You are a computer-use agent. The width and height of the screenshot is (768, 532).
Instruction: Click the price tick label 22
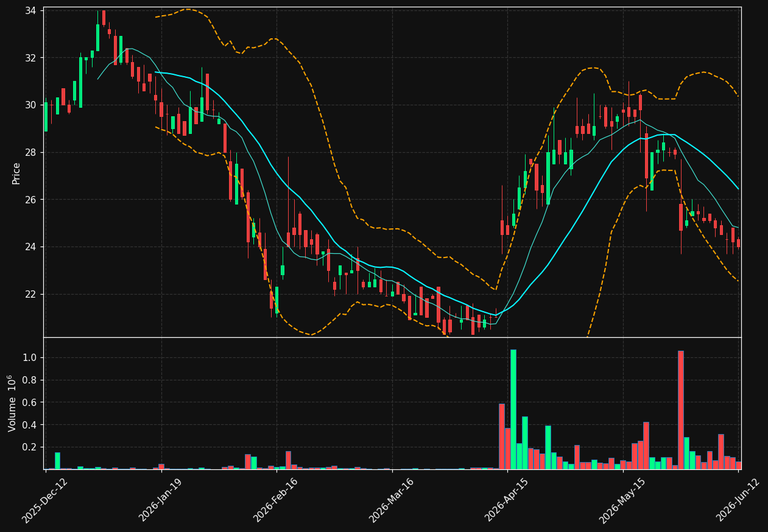point(31,294)
